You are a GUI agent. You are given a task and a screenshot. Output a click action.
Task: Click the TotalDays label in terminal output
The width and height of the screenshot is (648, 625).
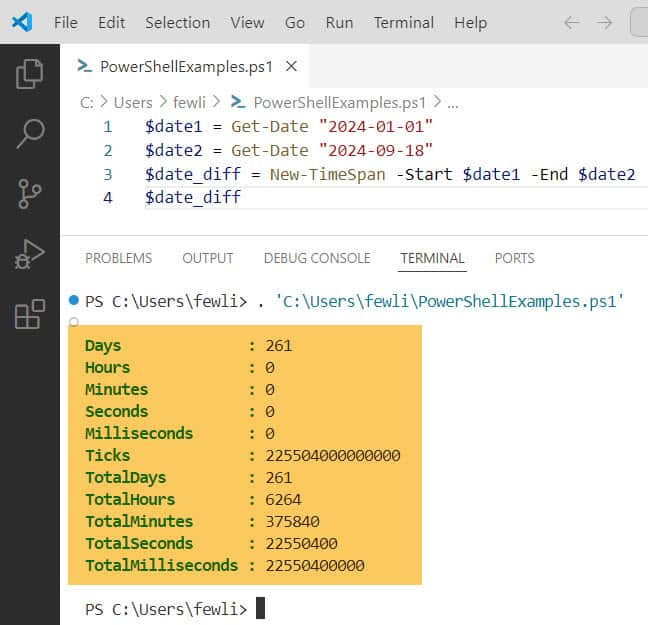coord(126,477)
